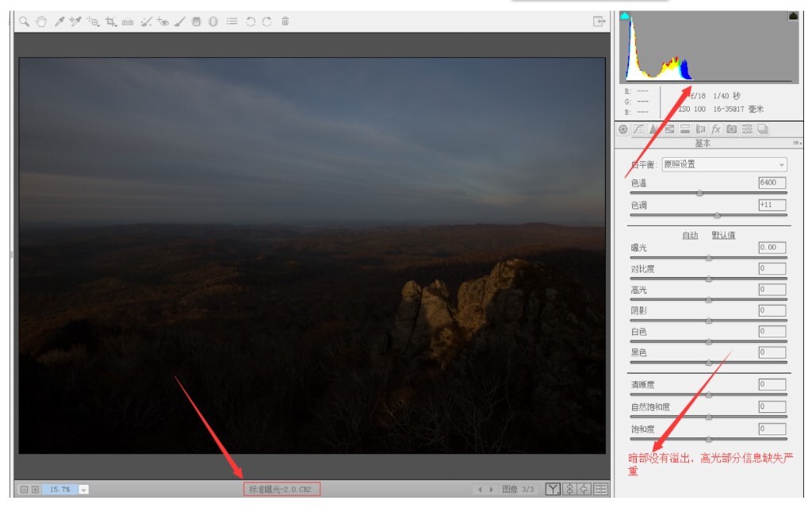This screenshot has width=812, height=508.
Task: Switch to the Split Toning panel tab
Action: 685,129
